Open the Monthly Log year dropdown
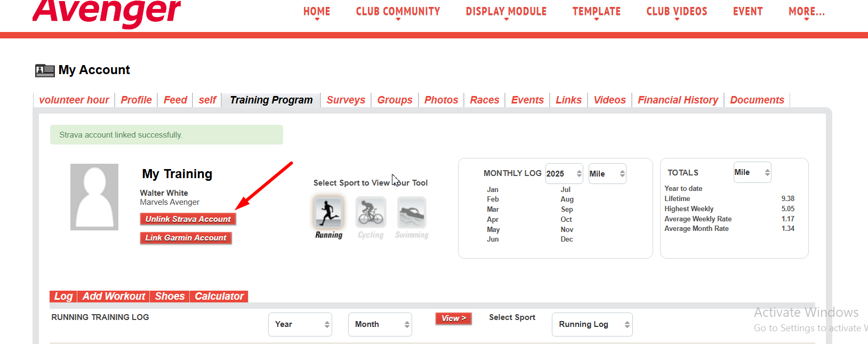868x344 pixels. pos(564,174)
